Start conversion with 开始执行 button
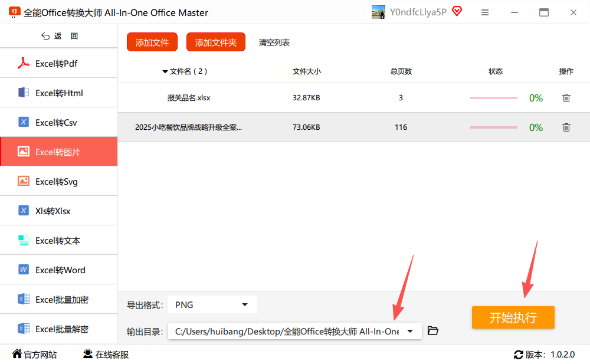This screenshot has width=590, height=364. click(x=513, y=317)
